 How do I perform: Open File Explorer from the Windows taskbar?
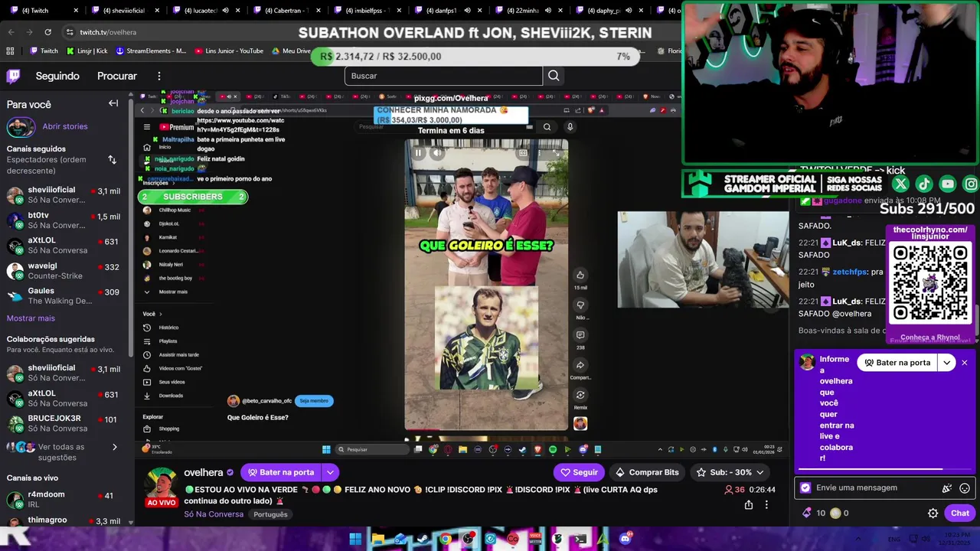point(378,539)
